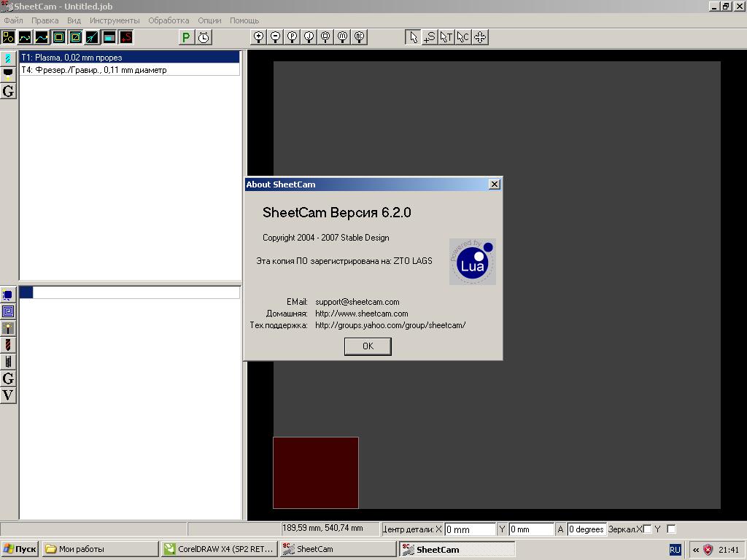The image size is (747, 560).
Task: Click the Центр детали X input field
Action: tap(470, 529)
